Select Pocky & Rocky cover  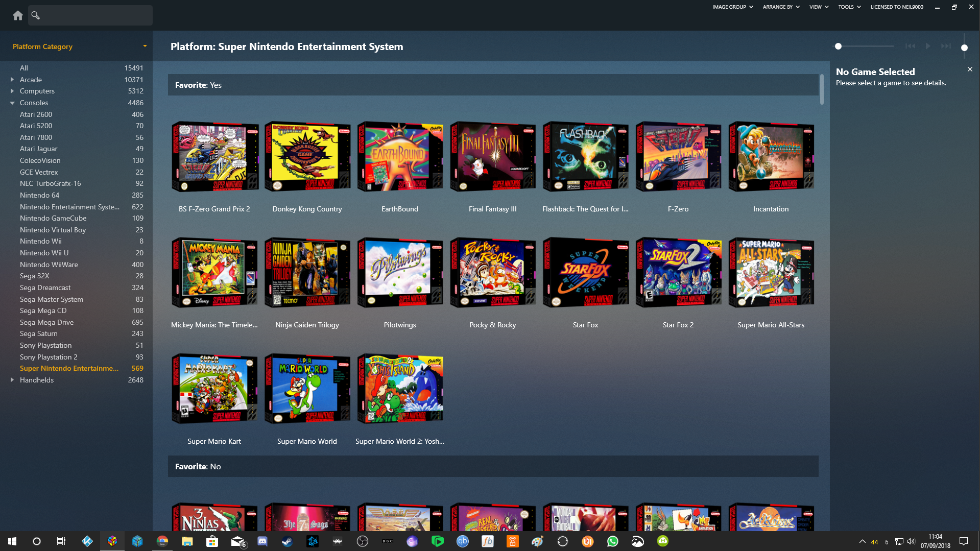tap(493, 273)
